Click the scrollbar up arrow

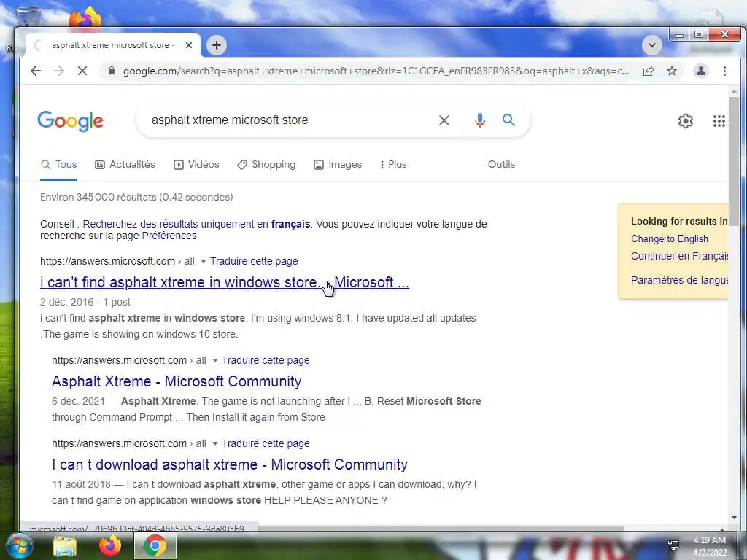pos(734,90)
